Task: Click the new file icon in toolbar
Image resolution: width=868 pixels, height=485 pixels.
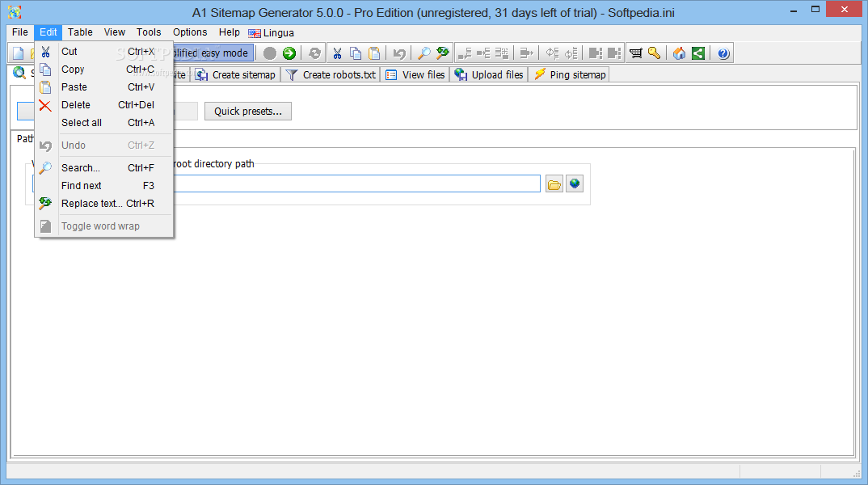Action: 19,53
